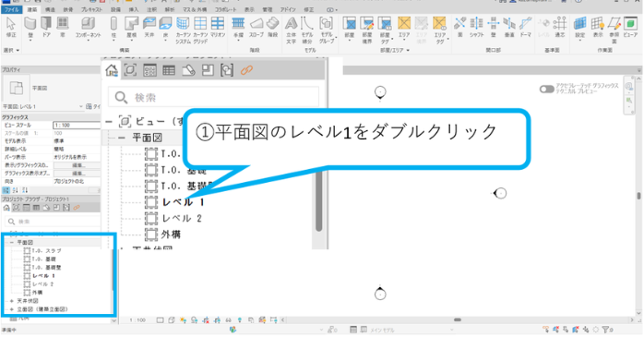This screenshot has width=644, height=337.
Task: Switch to the 管理 ribbon tab
Action: tap(268, 9)
